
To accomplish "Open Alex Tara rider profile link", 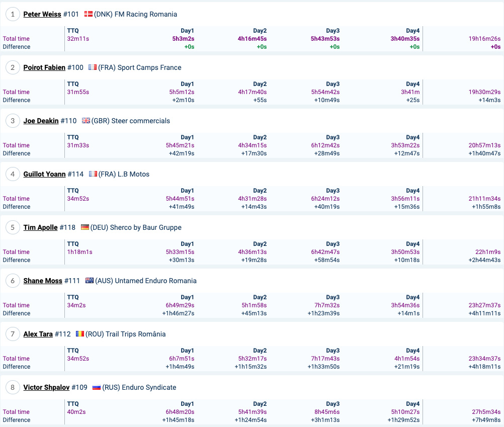I will coord(38,334).
